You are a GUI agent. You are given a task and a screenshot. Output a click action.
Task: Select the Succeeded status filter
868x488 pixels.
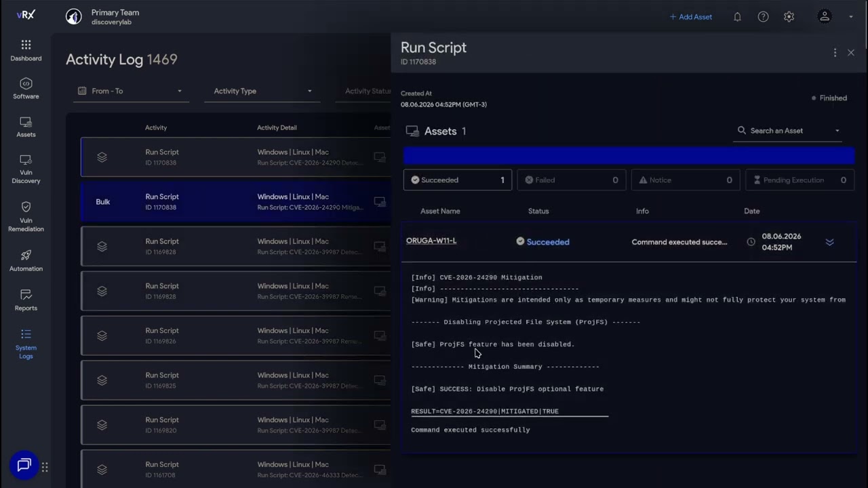458,180
